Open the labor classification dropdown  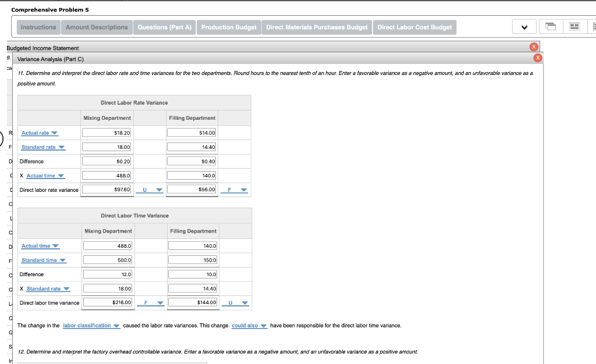91,326
